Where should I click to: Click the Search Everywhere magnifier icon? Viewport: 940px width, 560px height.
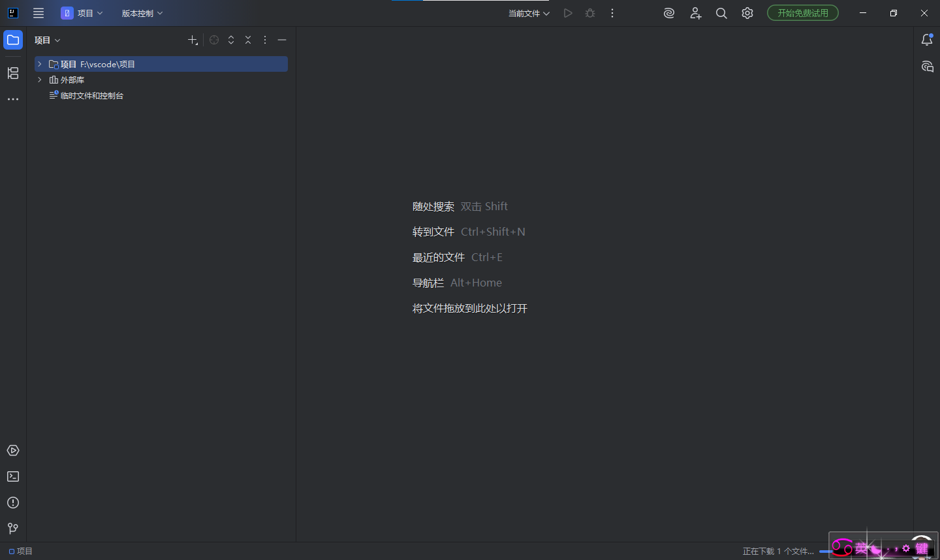(721, 13)
